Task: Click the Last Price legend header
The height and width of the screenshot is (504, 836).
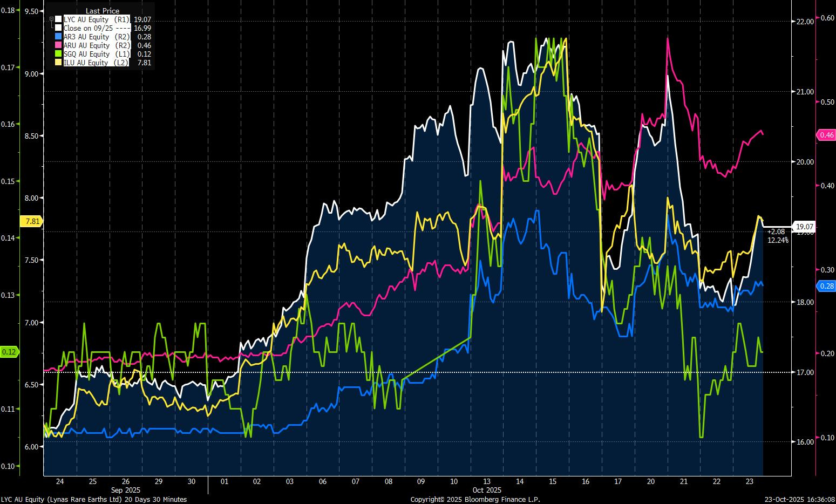Action: pos(103,11)
